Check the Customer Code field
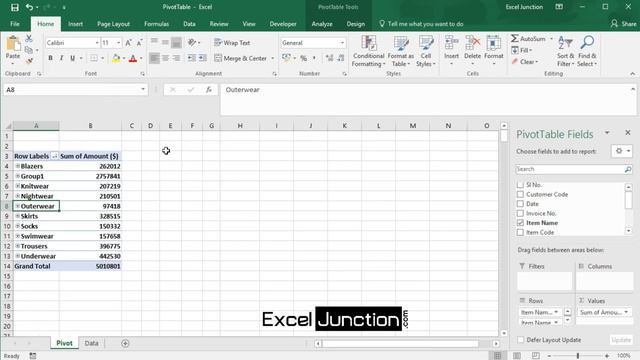Image resolution: width=640 pixels, height=360 pixels. 520,194
